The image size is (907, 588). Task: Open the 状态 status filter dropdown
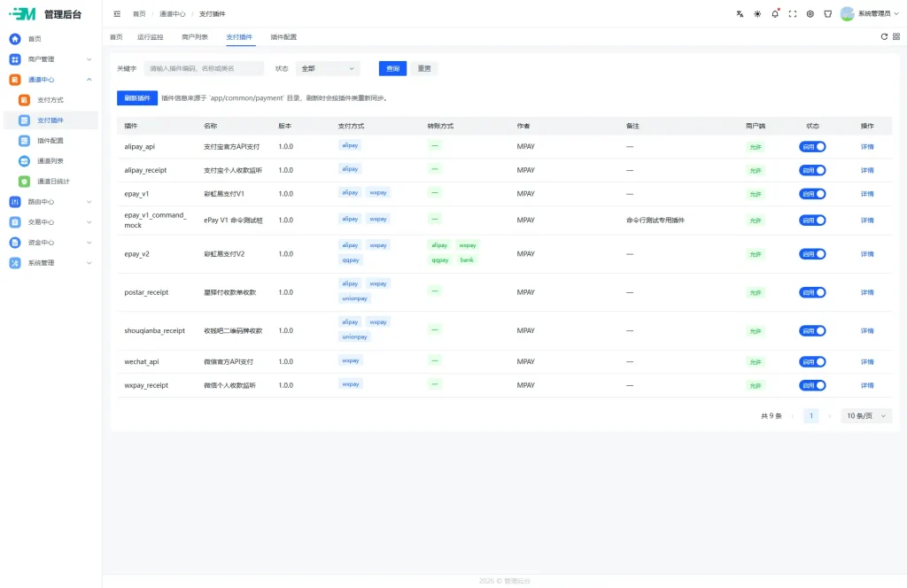coord(328,68)
